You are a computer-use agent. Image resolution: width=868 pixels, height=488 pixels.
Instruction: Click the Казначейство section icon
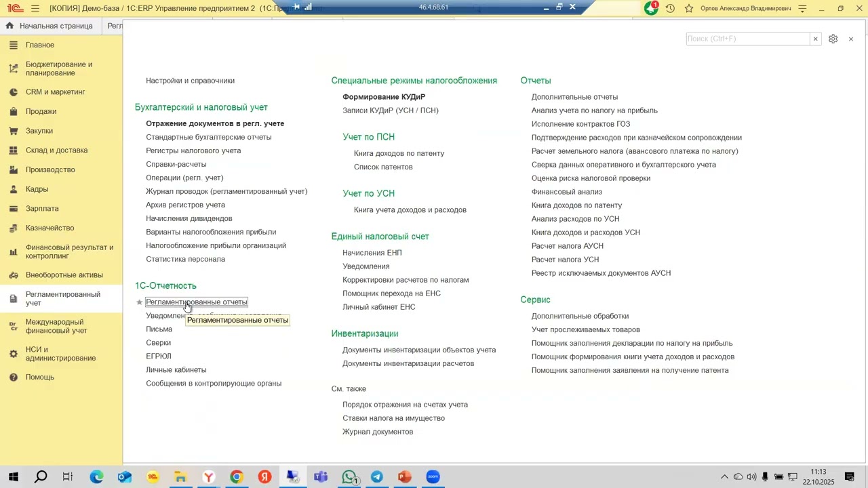(x=13, y=228)
